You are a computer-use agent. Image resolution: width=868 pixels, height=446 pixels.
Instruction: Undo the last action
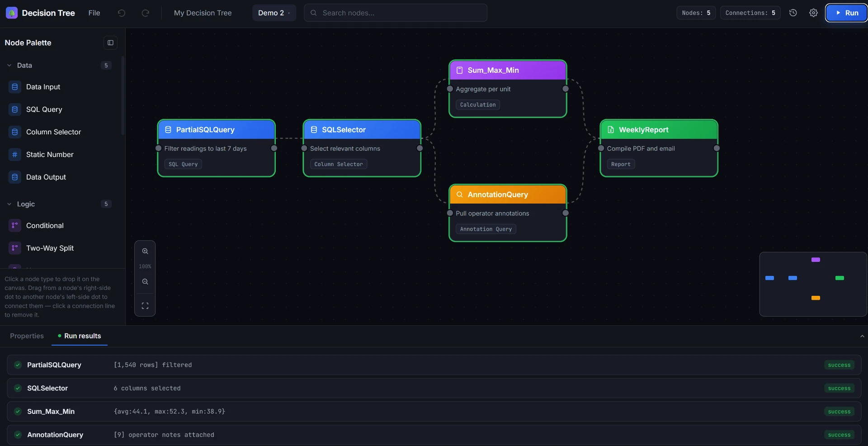pyautogui.click(x=121, y=13)
